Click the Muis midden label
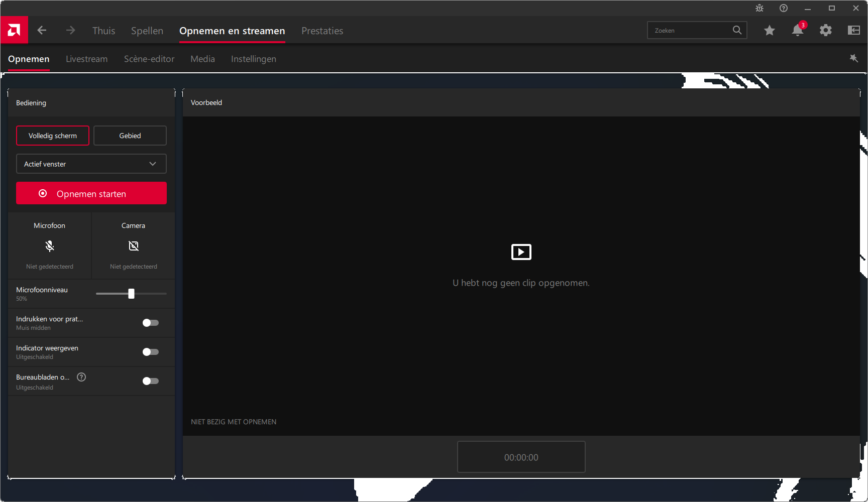The width and height of the screenshot is (868, 502). tap(33, 328)
